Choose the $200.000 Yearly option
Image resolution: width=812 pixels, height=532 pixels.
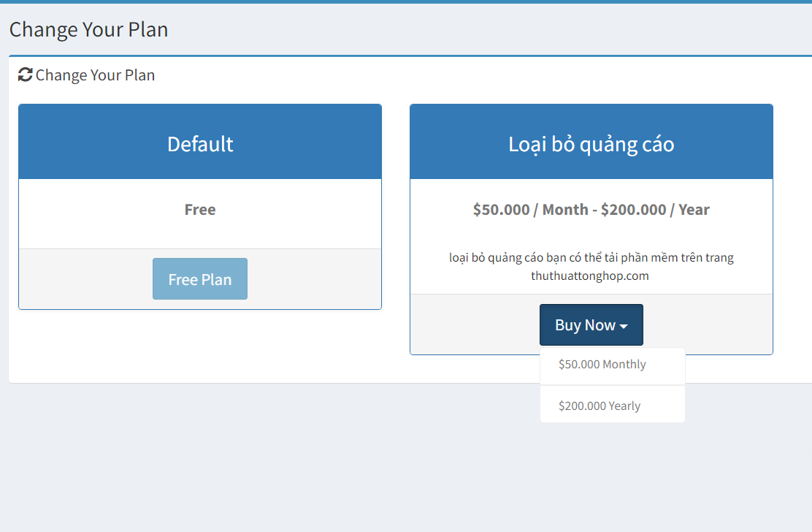tap(600, 406)
